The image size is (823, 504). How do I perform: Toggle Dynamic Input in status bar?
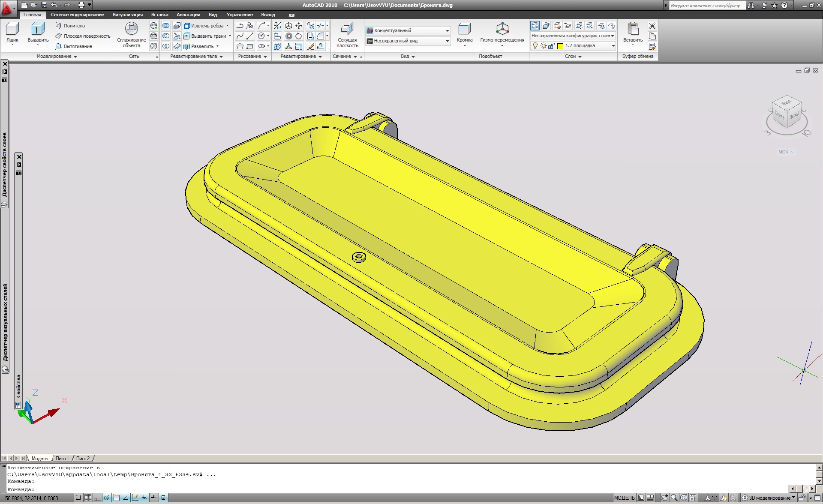(144, 498)
